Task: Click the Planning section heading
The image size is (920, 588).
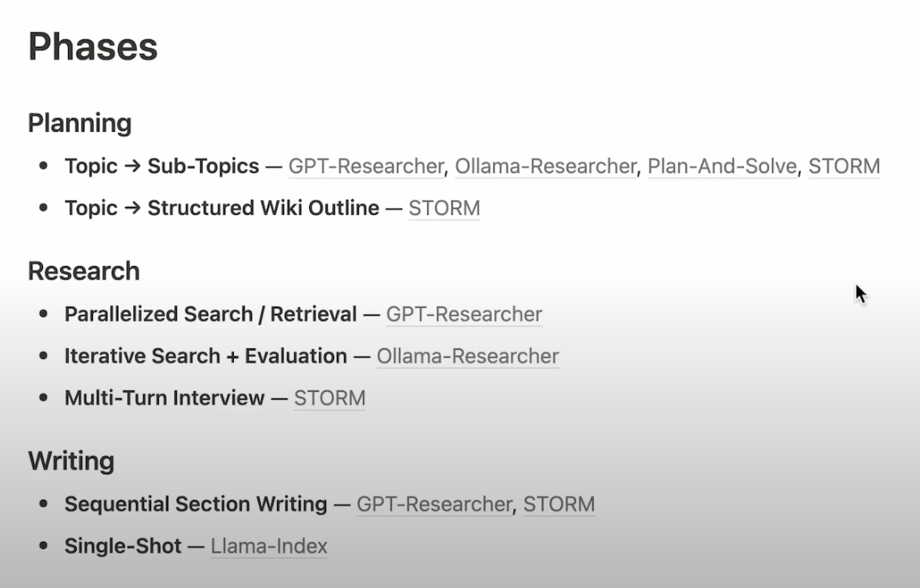Action: click(x=80, y=124)
